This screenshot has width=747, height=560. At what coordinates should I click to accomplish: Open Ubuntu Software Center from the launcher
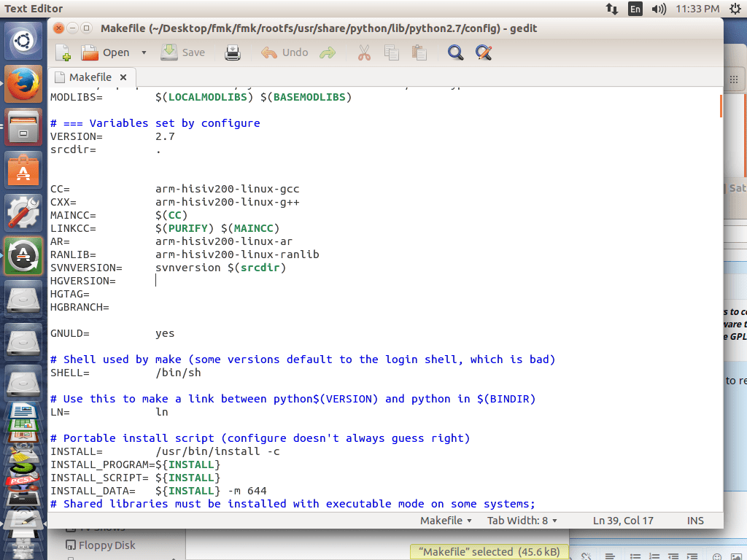(x=23, y=169)
